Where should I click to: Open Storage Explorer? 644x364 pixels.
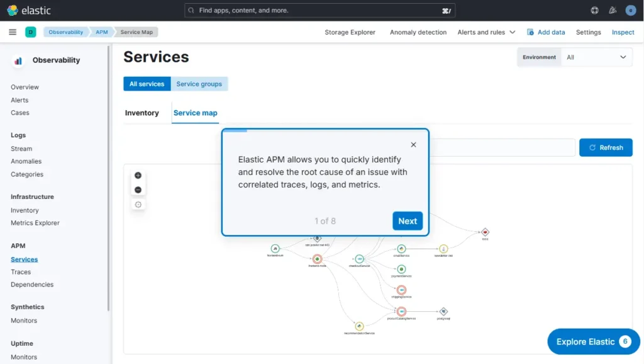pos(350,32)
